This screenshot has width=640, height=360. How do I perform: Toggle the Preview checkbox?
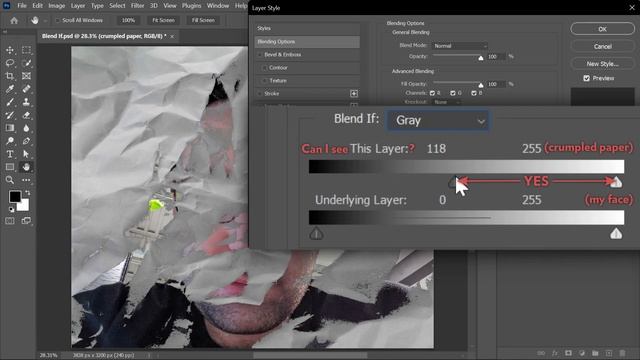point(587,78)
